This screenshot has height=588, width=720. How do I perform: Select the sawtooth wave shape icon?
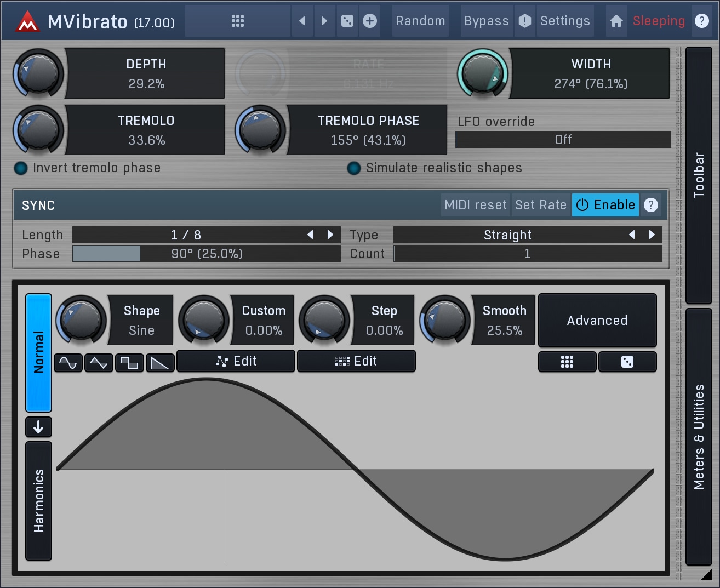160,363
